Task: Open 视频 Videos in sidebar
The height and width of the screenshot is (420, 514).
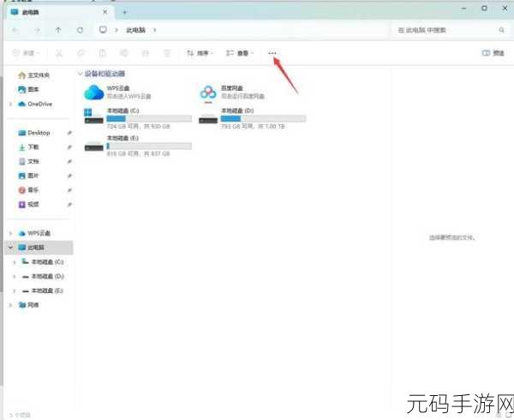Action: [28, 205]
